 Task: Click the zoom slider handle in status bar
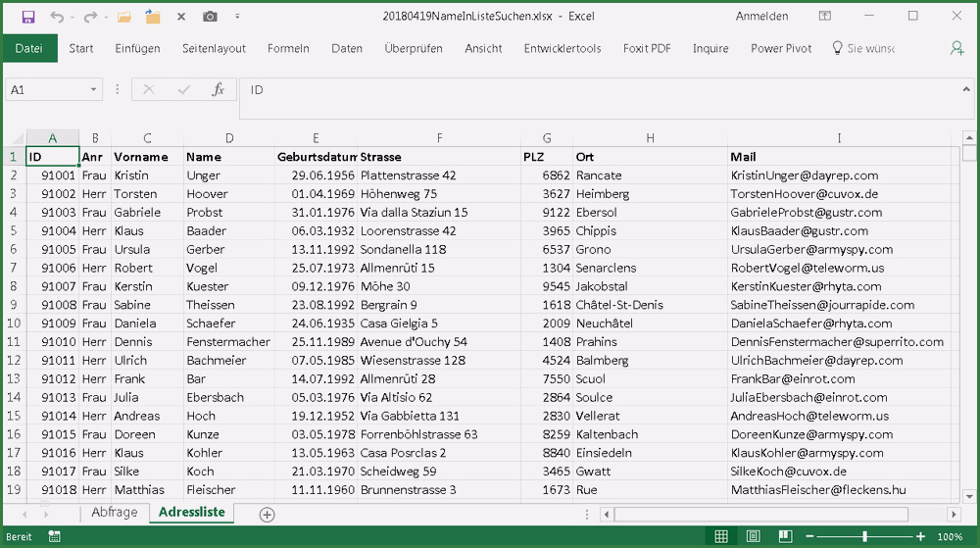pyautogui.click(x=864, y=536)
